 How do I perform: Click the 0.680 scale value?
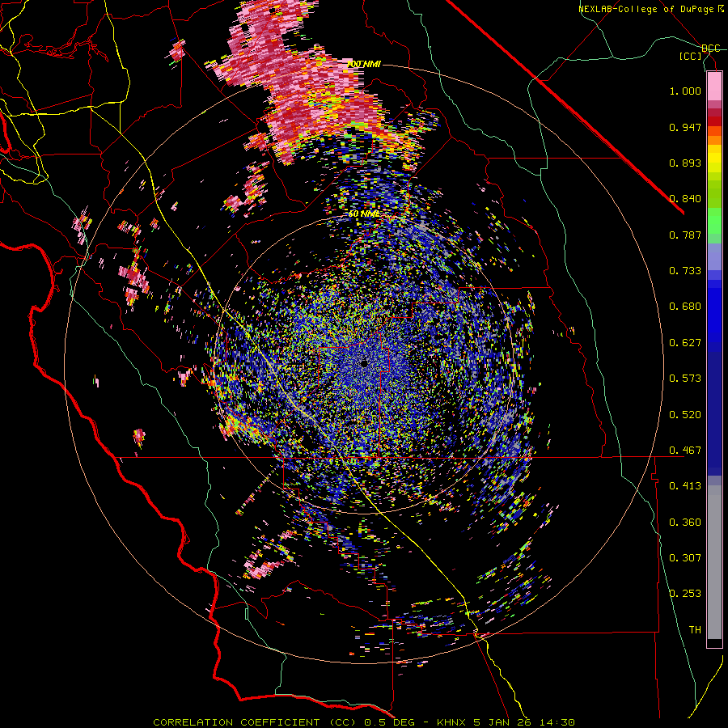pos(685,307)
